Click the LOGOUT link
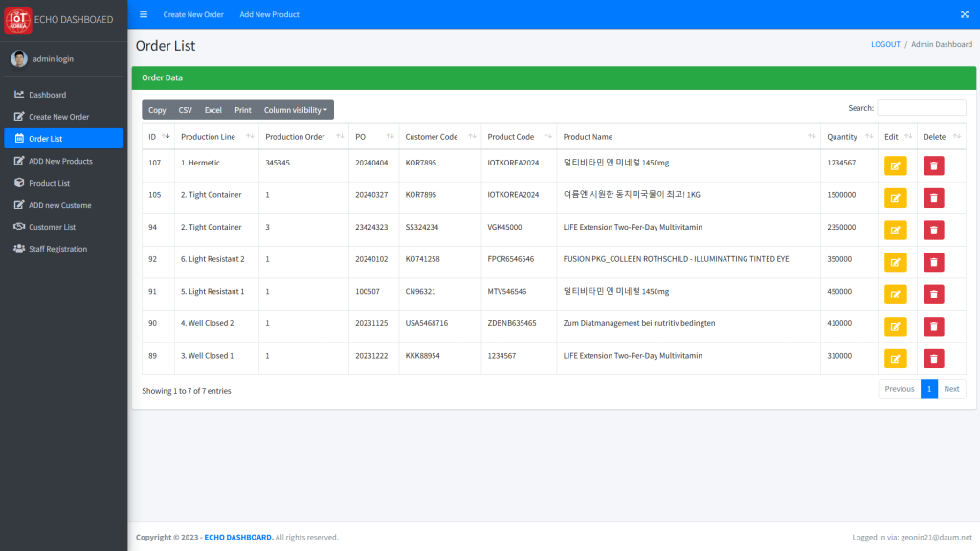 (885, 44)
